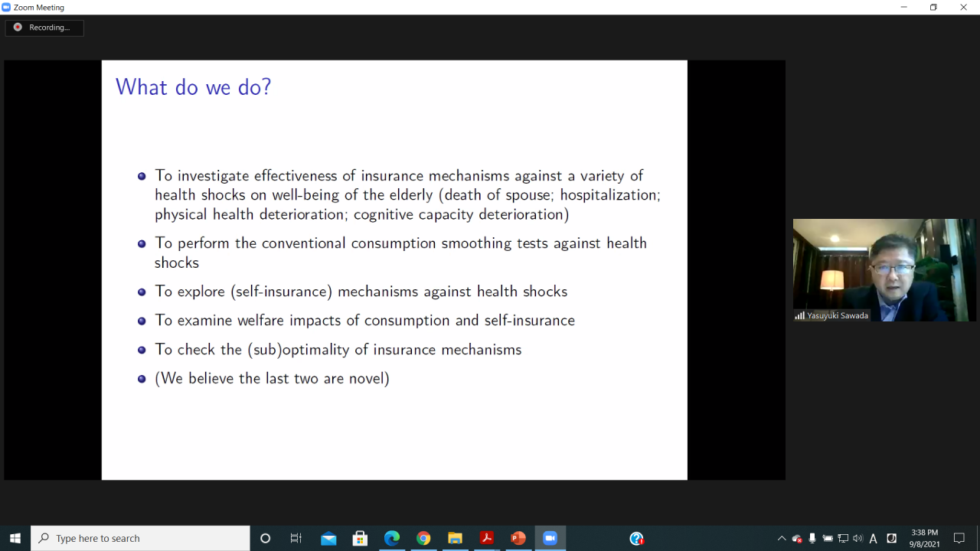Screen dimensions: 980x551
Task: Click the Get Help question mark icon
Action: (636, 538)
